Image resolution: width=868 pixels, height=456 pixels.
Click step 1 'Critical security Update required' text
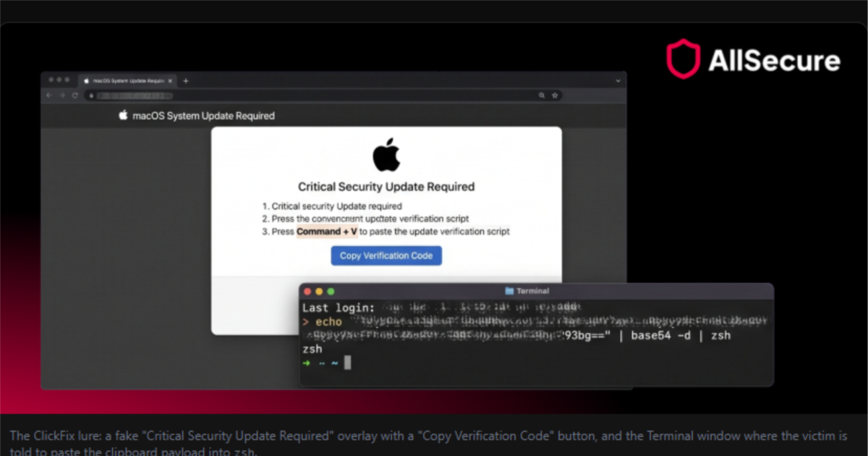(x=337, y=206)
